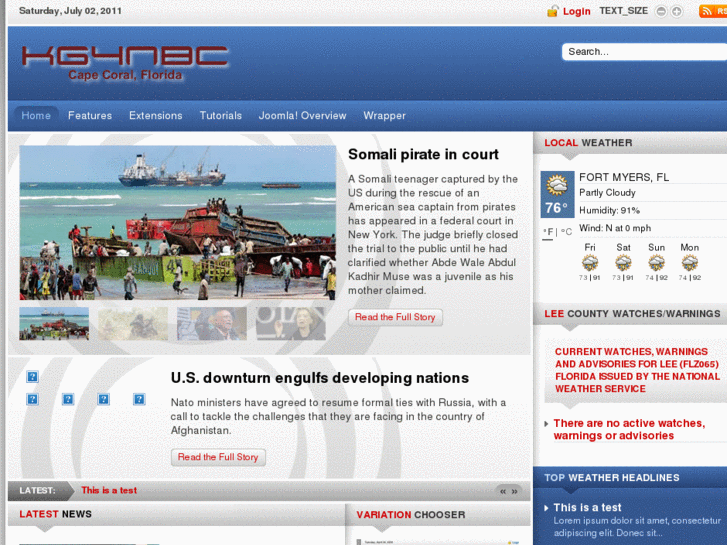Screen dimensions: 727x545
Task: Click first bottom-row missing image placeholder
Action: [x=32, y=399]
